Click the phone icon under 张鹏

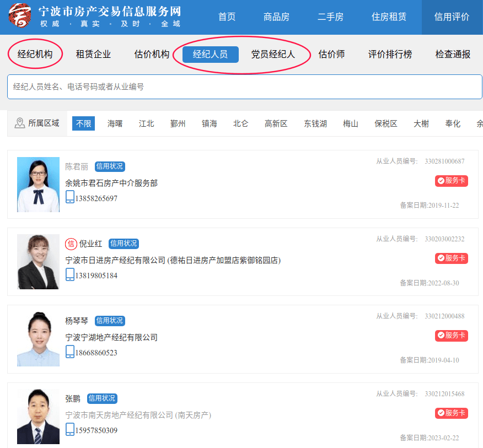coord(71,428)
